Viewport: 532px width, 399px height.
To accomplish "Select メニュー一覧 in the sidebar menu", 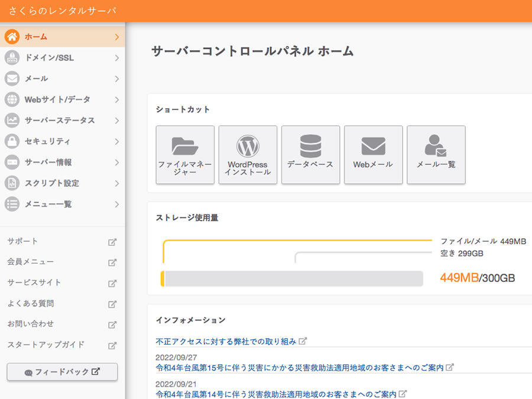I will pos(63,205).
